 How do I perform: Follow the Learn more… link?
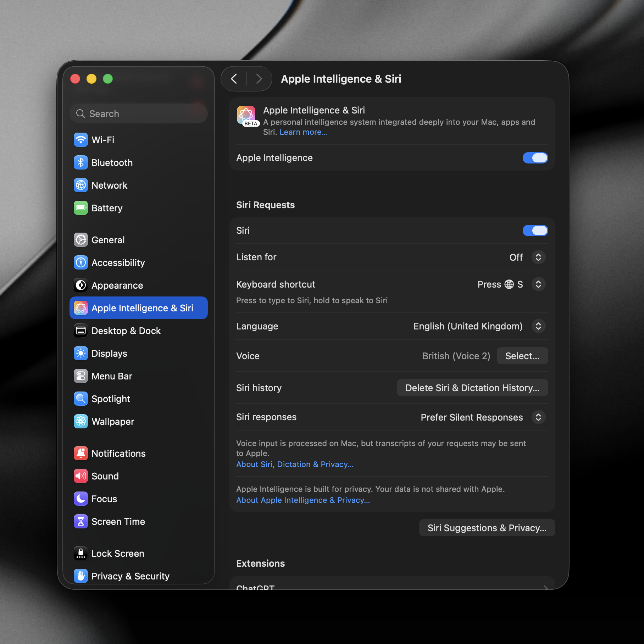(304, 132)
